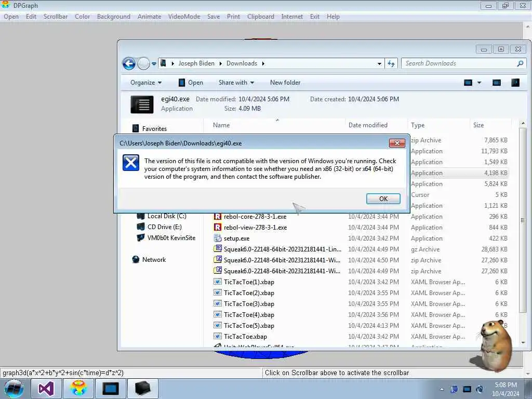Click the egi40.exe details pane icon
This screenshot has width=532, height=399.
[142, 104]
